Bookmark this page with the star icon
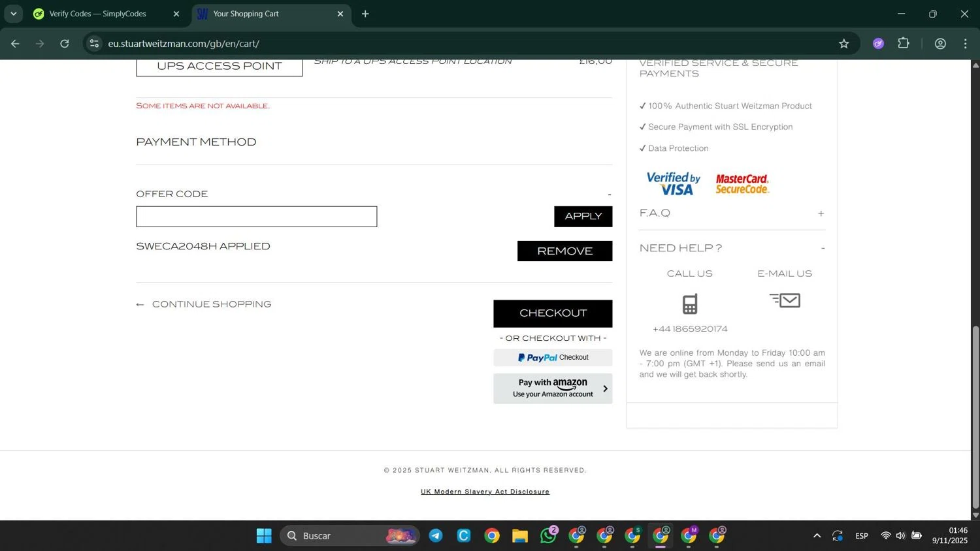The width and height of the screenshot is (980, 551). click(843, 44)
